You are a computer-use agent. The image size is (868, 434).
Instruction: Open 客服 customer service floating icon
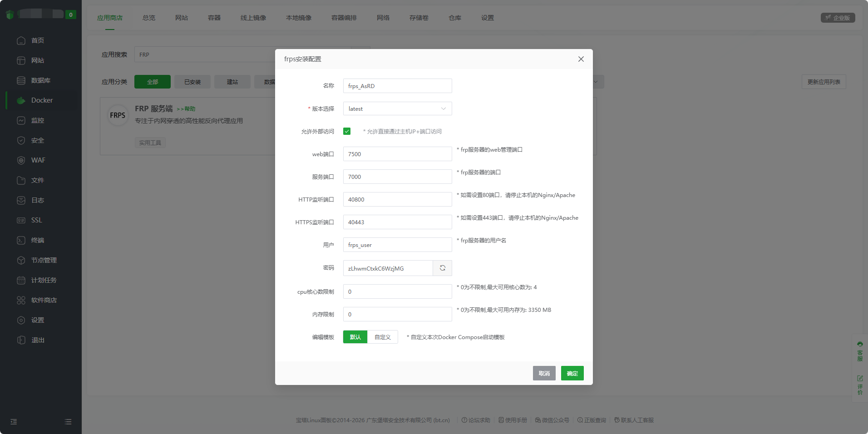860,351
